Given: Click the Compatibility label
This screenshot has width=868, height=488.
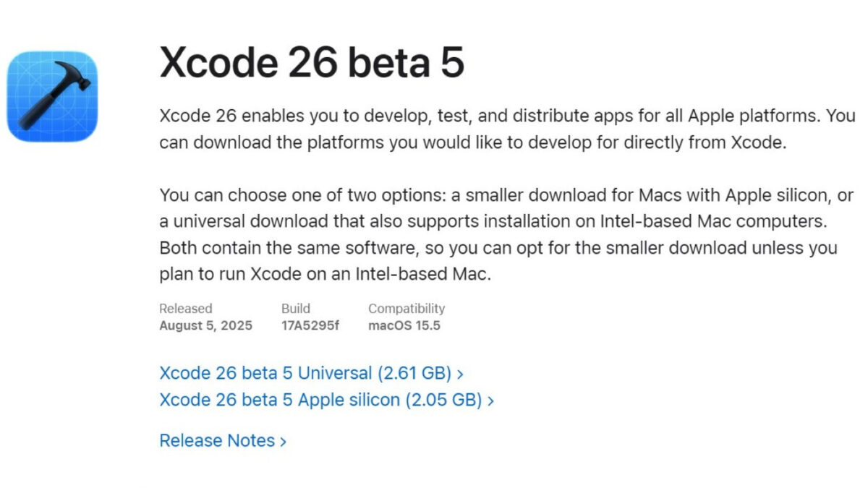Looking at the screenshot, I should tap(407, 308).
